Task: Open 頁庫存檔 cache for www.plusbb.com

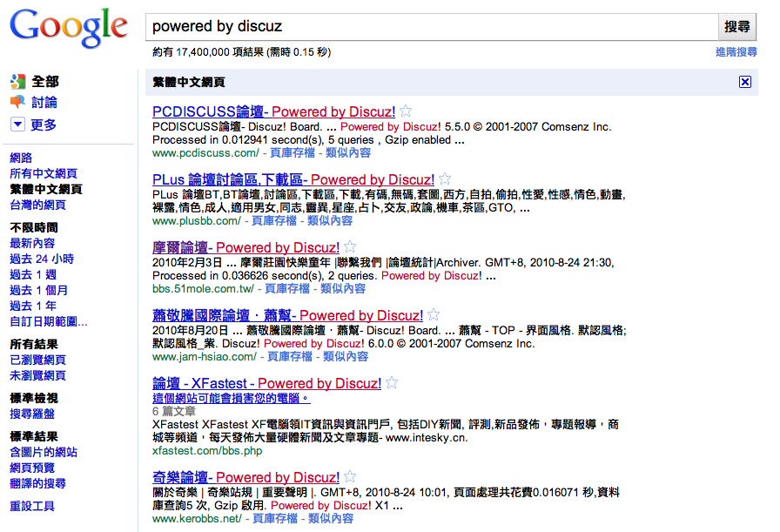Action: click(274, 220)
